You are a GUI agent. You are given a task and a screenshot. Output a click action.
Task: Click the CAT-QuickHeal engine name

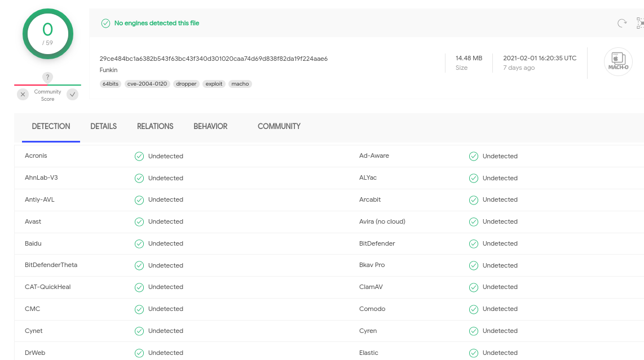pos(47,287)
